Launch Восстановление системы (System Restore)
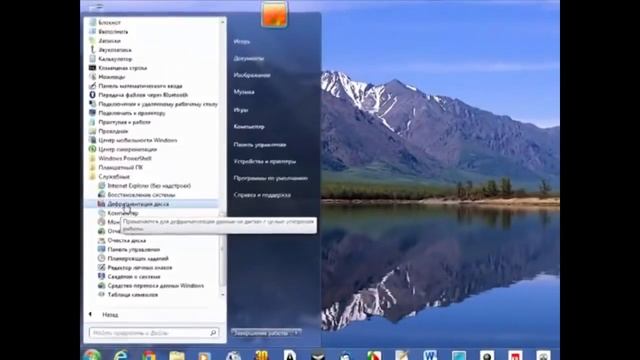This screenshot has width=640, height=360. [x=141, y=195]
